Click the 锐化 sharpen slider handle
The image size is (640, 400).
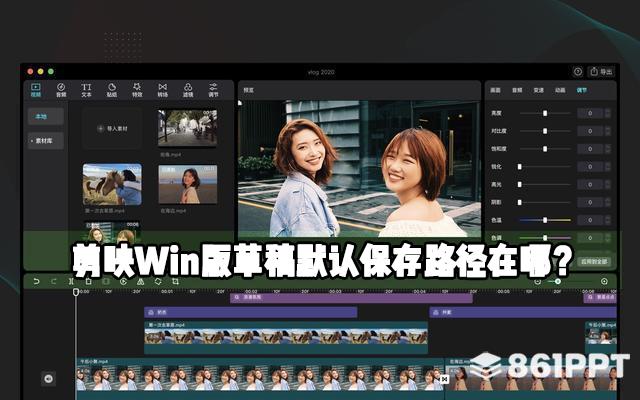(520, 167)
